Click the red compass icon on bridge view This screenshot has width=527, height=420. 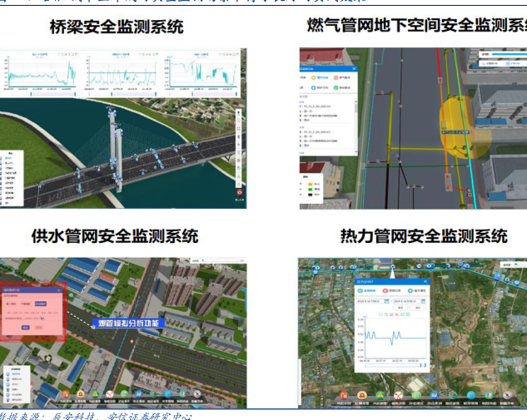[241, 194]
